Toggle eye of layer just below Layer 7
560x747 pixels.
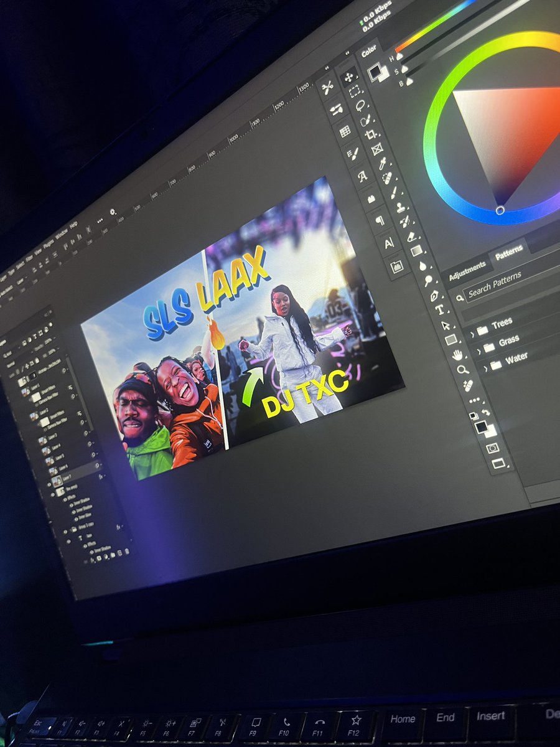[x=53, y=494]
